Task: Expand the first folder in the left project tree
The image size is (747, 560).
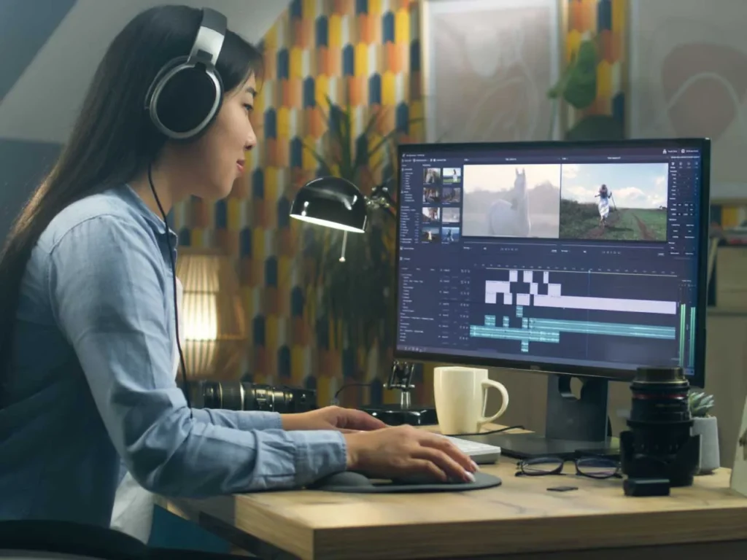Action: (x=403, y=170)
